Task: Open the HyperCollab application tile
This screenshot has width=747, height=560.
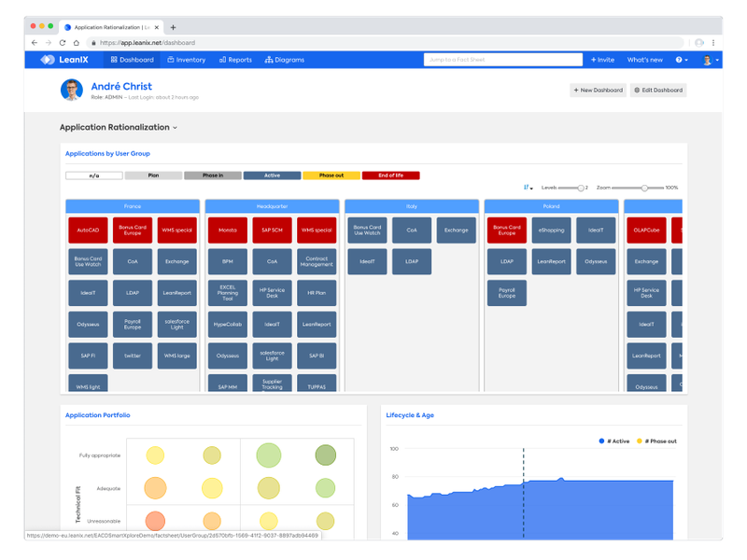Action: click(228, 324)
